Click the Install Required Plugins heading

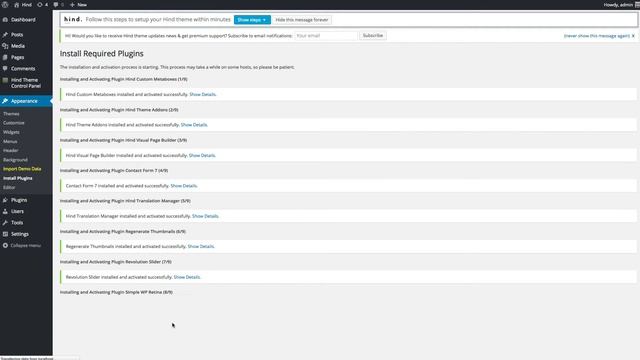coord(102,53)
